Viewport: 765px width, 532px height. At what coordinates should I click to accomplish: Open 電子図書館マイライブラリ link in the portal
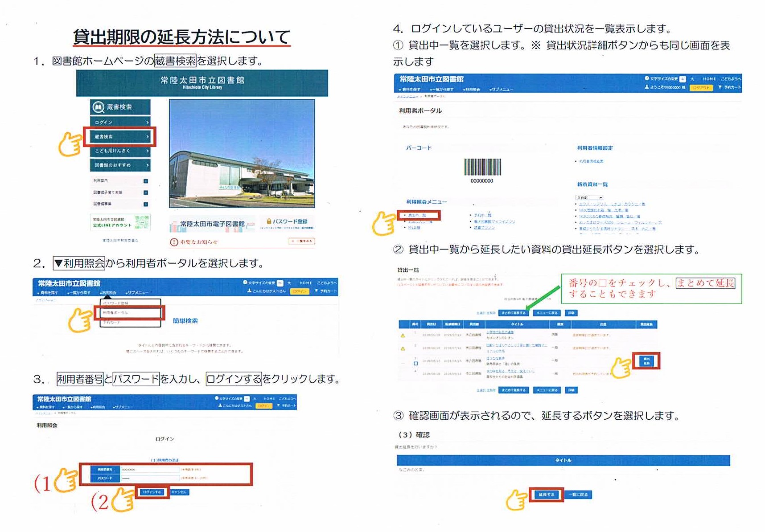(494, 221)
